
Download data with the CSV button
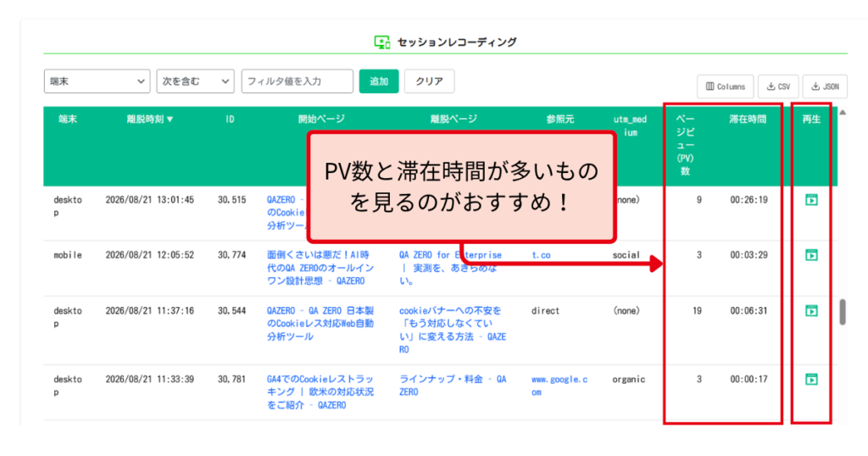click(x=778, y=86)
